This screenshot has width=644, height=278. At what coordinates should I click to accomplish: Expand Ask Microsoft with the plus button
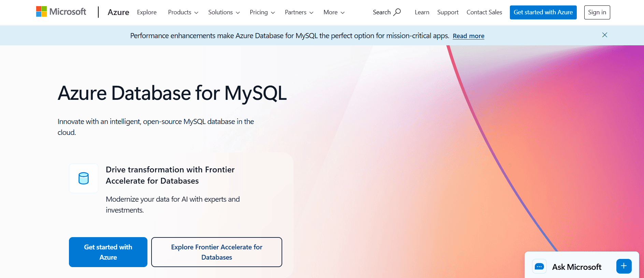[624, 266]
